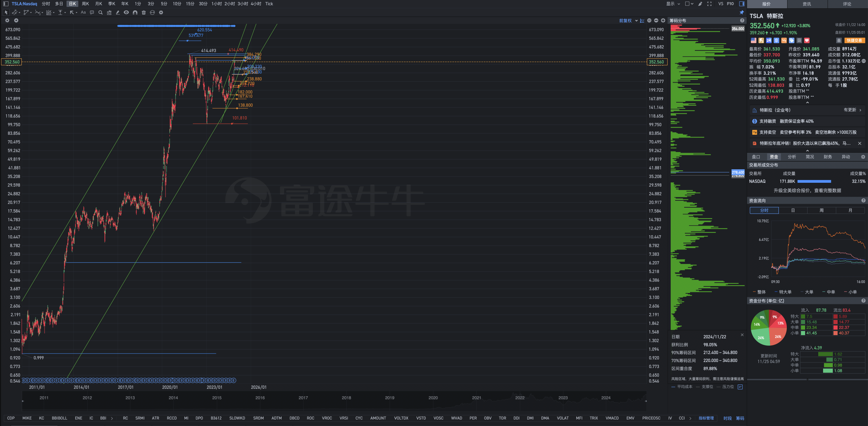
Task: Open settings gear beside 异动 tab
Action: [x=863, y=157]
